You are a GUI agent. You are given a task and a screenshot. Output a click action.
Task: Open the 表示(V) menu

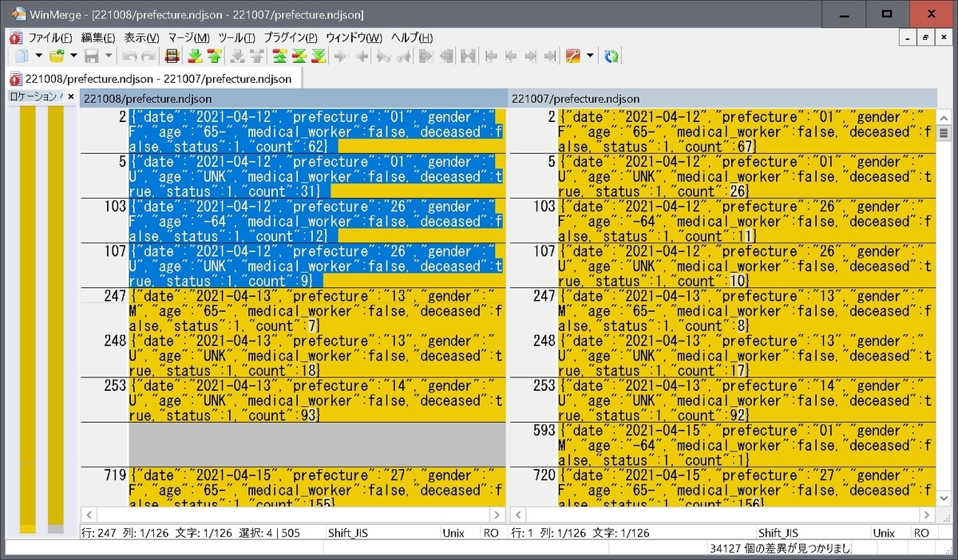[x=141, y=37]
